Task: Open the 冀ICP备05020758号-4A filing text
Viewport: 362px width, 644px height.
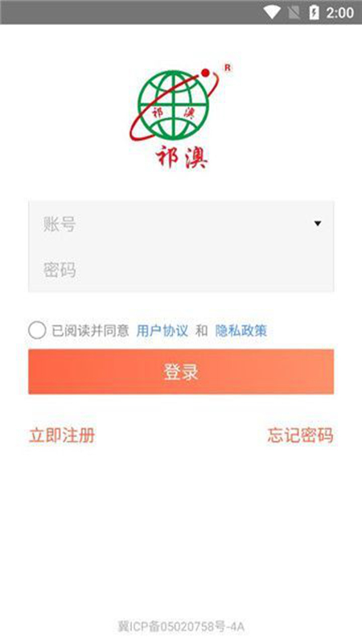Action: (181, 626)
